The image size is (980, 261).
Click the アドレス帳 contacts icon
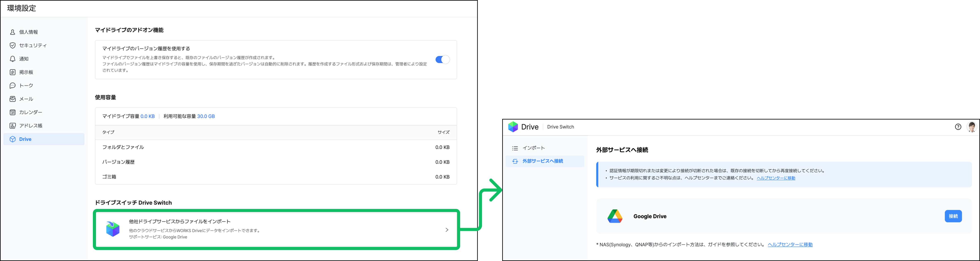click(x=13, y=126)
